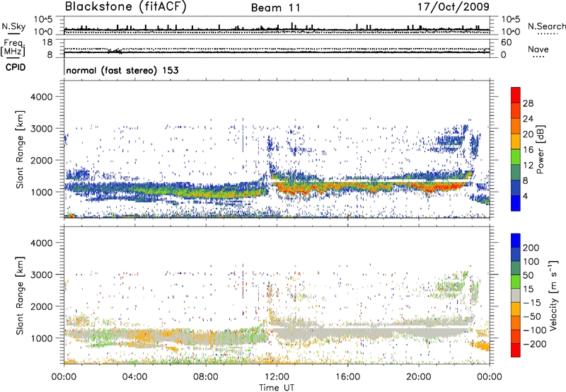Click the N.Search legend label
This screenshot has height=392, width=566.
click(546, 26)
